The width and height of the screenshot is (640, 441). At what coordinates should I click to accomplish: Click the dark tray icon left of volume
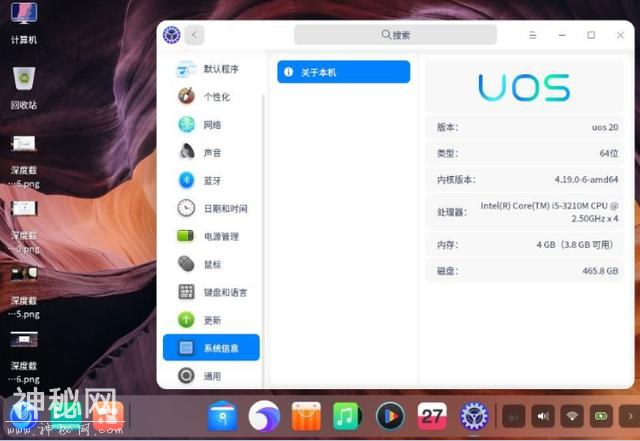[513, 416]
